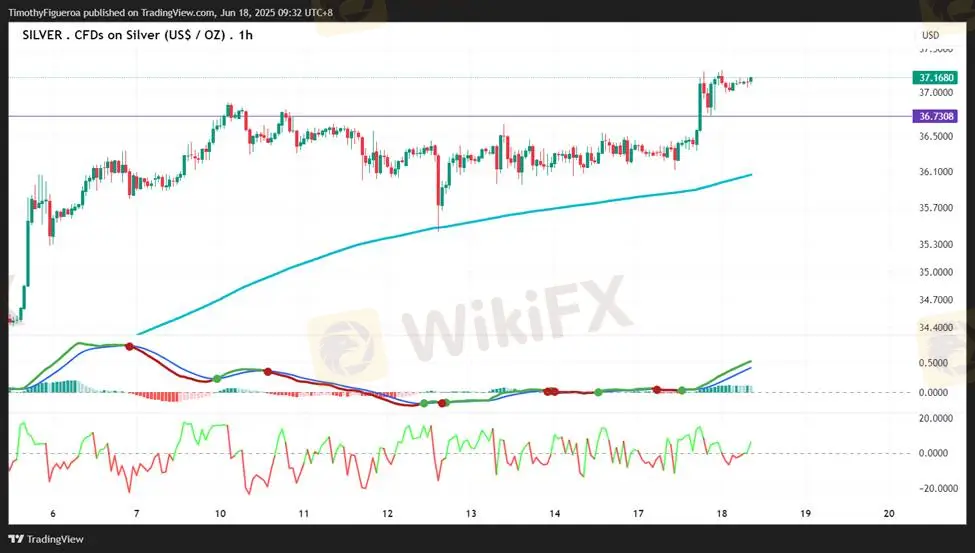Image resolution: width=975 pixels, height=553 pixels.
Task: Click the current price label 37.1680
Action: click(x=935, y=78)
